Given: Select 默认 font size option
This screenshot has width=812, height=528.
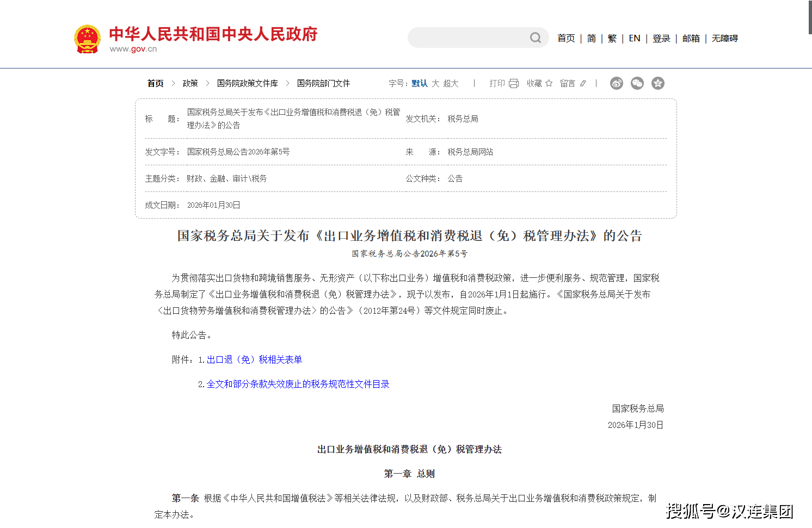Looking at the screenshot, I should pyautogui.click(x=419, y=83).
